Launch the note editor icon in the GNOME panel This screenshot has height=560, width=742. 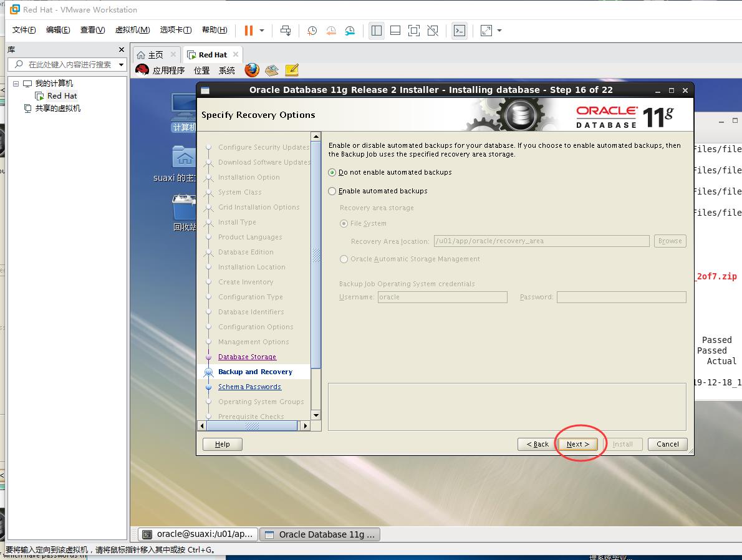[x=292, y=70]
